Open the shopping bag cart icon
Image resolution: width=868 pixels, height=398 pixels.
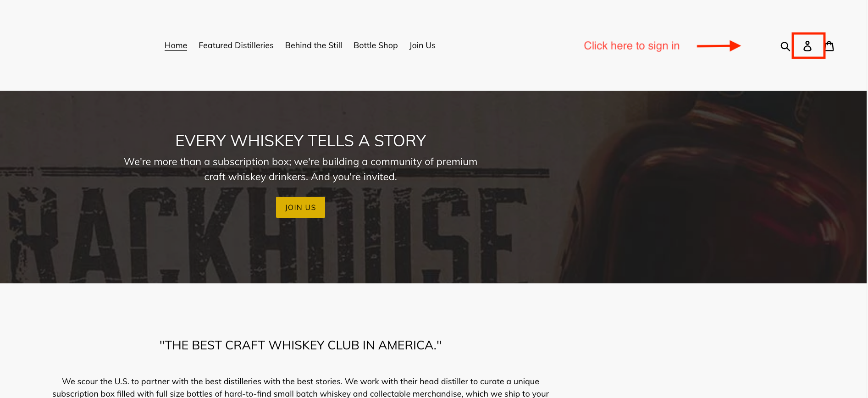[829, 46]
